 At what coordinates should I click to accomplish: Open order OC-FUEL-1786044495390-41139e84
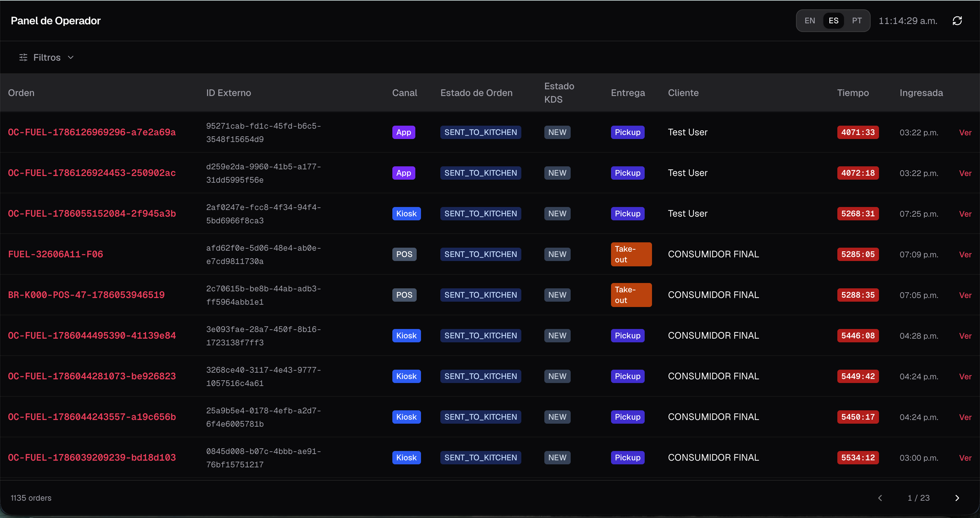click(x=92, y=336)
